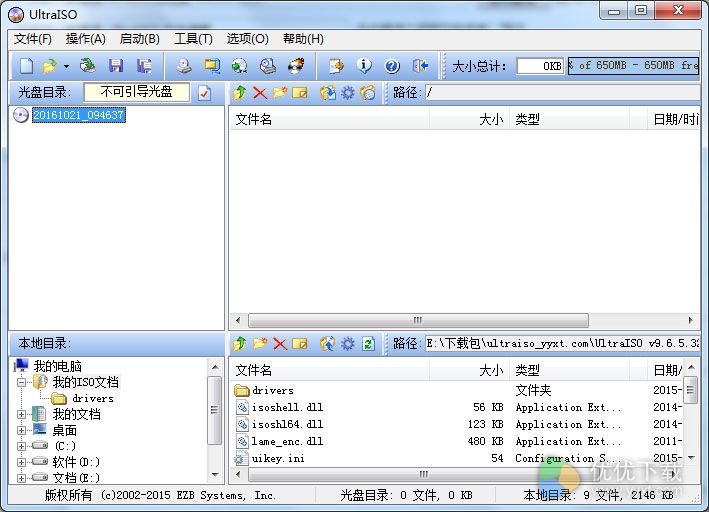This screenshot has height=512, width=709.
Task: Click the image properties checkmark icon
Action: pyautogui.click(x=204, y=93)
